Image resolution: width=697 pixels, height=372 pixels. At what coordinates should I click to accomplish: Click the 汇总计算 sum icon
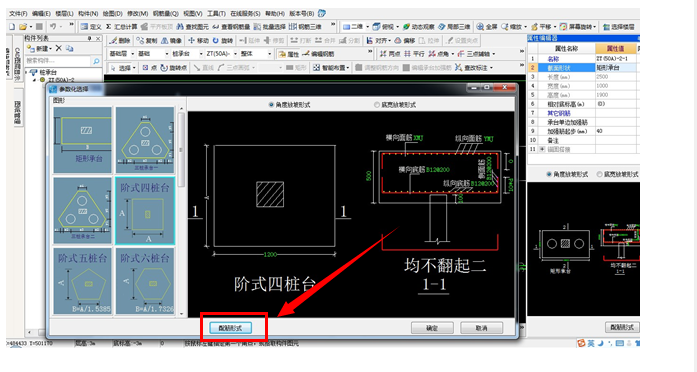[108, 27]
